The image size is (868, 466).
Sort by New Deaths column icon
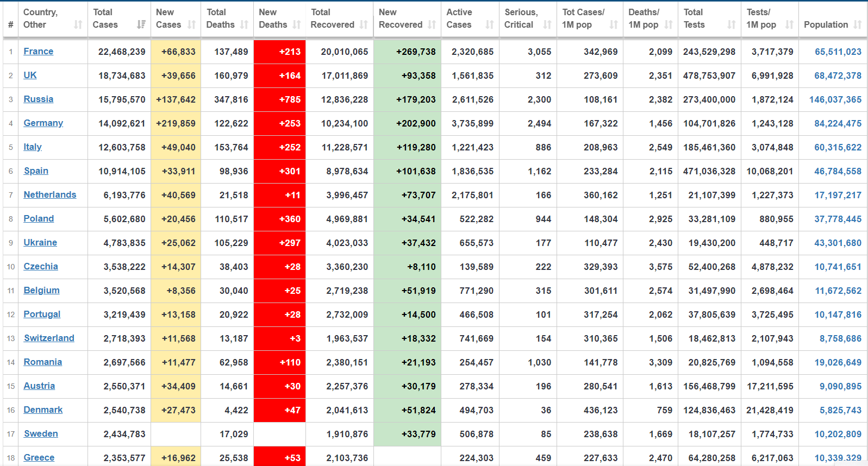click(296, 24)
